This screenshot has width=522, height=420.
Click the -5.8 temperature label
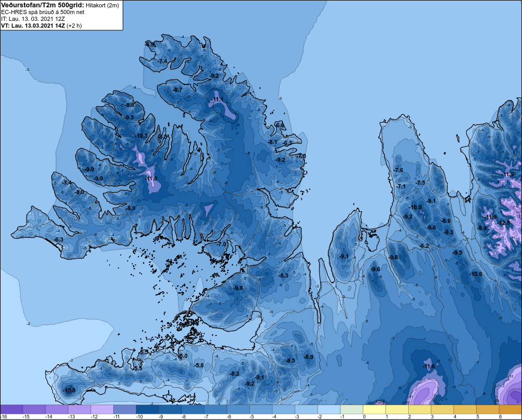199,365
